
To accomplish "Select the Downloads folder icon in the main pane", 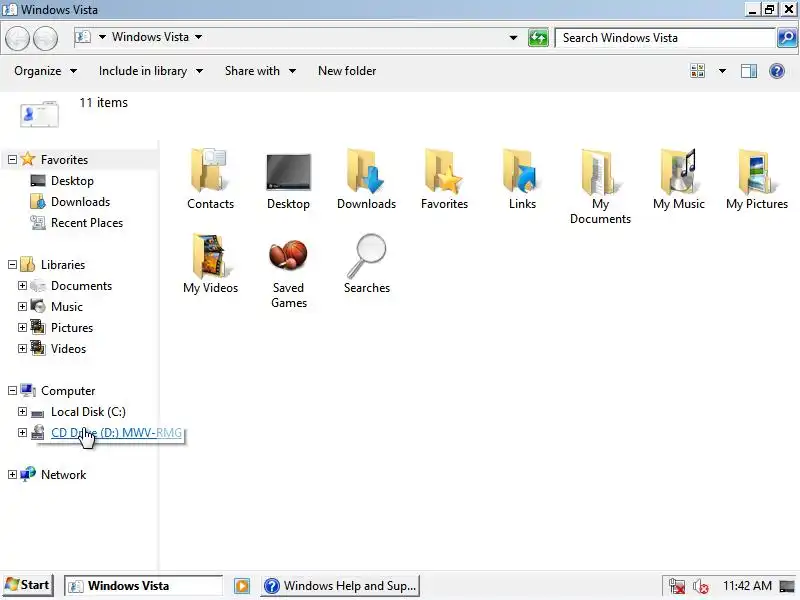I will [x=366, y=170].
